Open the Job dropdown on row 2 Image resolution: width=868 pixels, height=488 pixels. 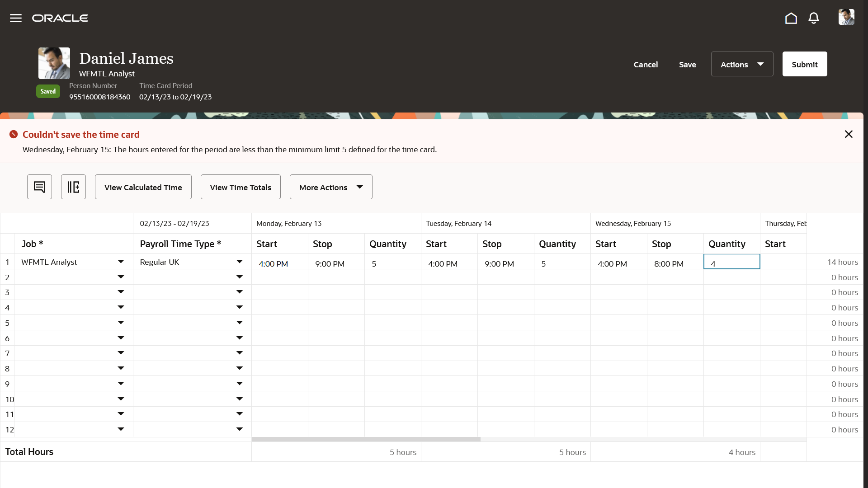coord(121,277)
